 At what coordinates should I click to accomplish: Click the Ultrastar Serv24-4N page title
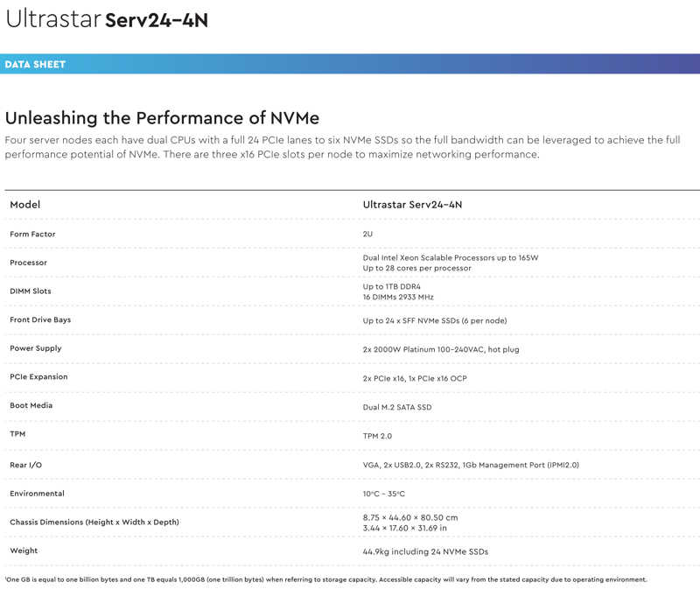(x=107, y=19)
